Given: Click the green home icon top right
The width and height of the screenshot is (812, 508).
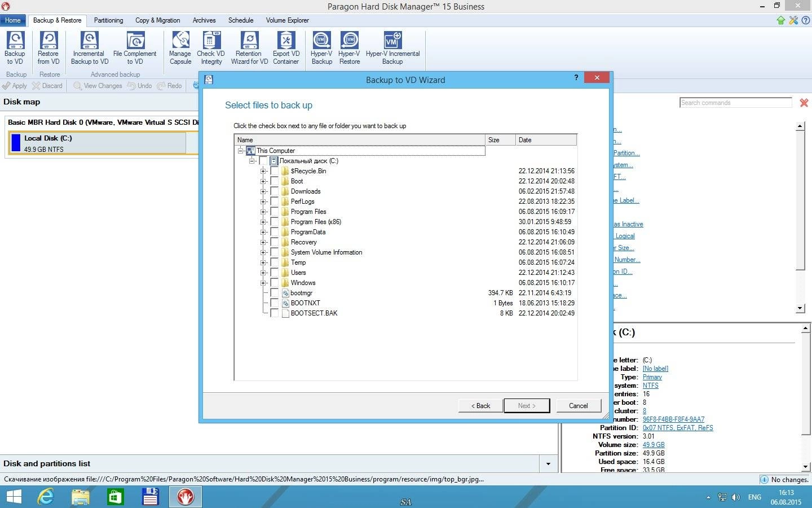Looking at the screenshot, I should (781, 20).
